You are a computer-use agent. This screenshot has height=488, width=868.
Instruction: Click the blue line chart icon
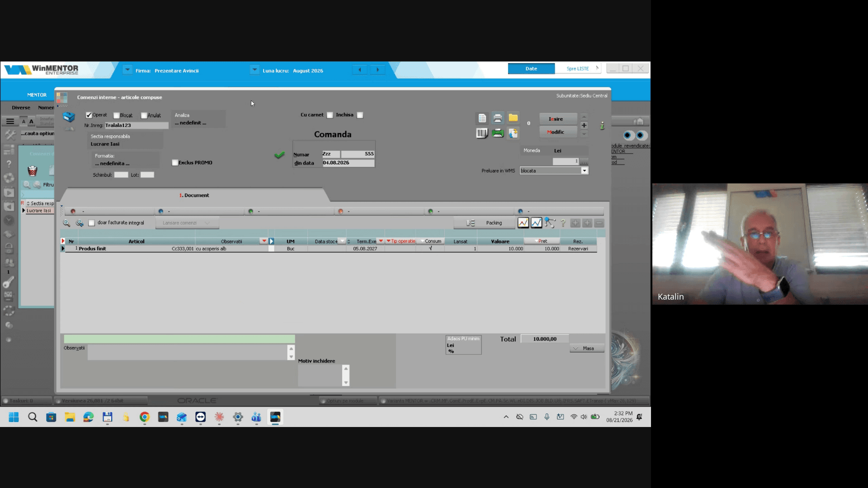pyautogui.click(x=536, y=223)
